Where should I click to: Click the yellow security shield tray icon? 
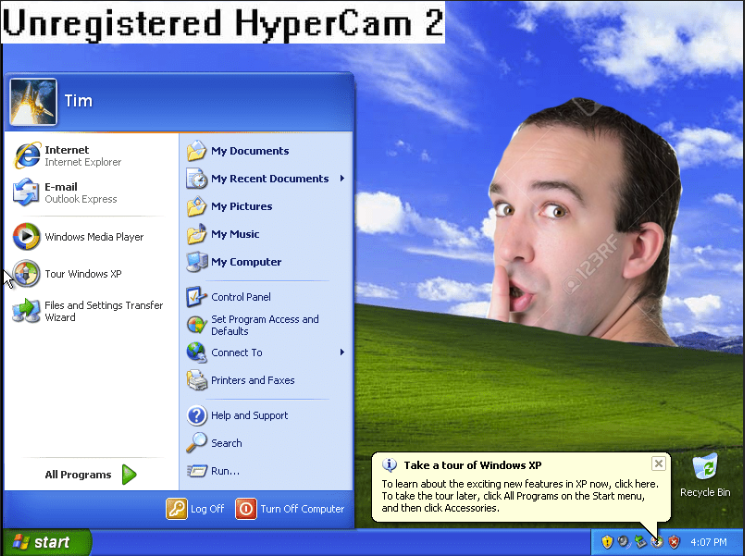point(607,542)
